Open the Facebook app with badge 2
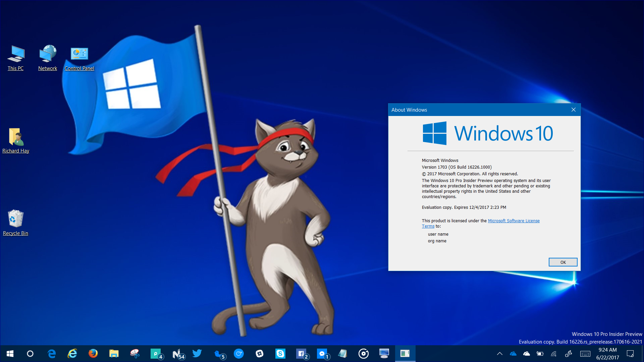The height and width of the screenshot is (362, 644). (x=301, y=354)
